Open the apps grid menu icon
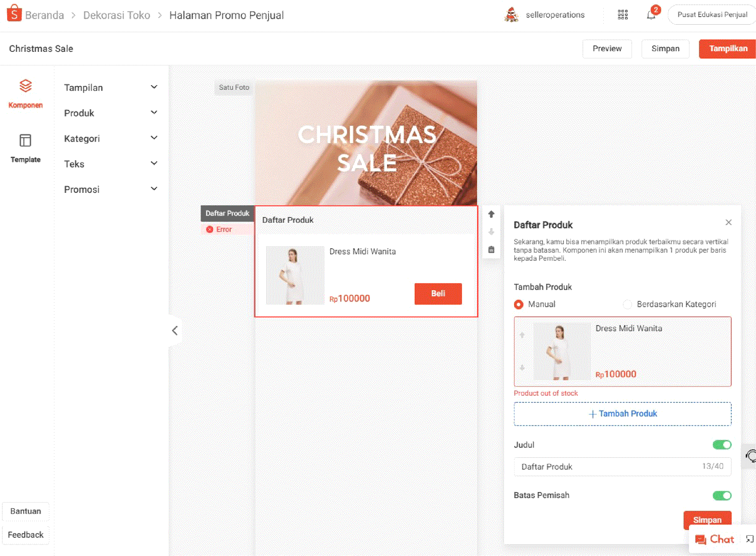This screenshot has width=756, height=556. 622,15
